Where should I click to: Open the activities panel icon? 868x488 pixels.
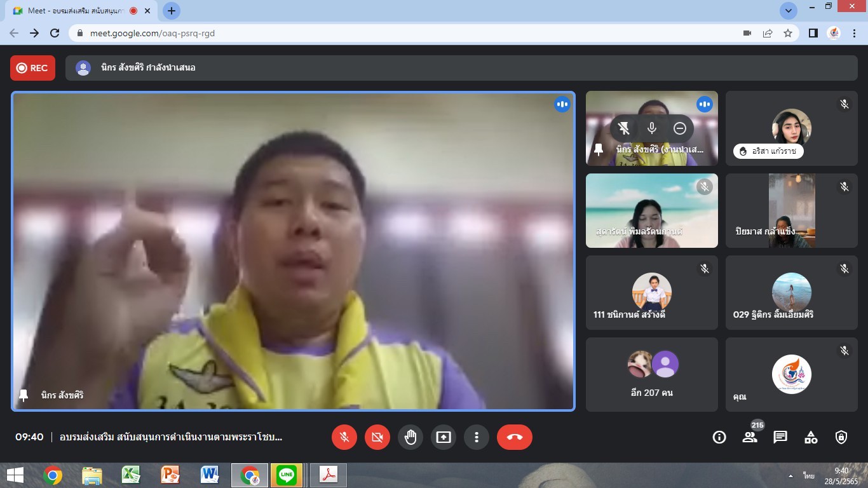click(x=811, y=437)
